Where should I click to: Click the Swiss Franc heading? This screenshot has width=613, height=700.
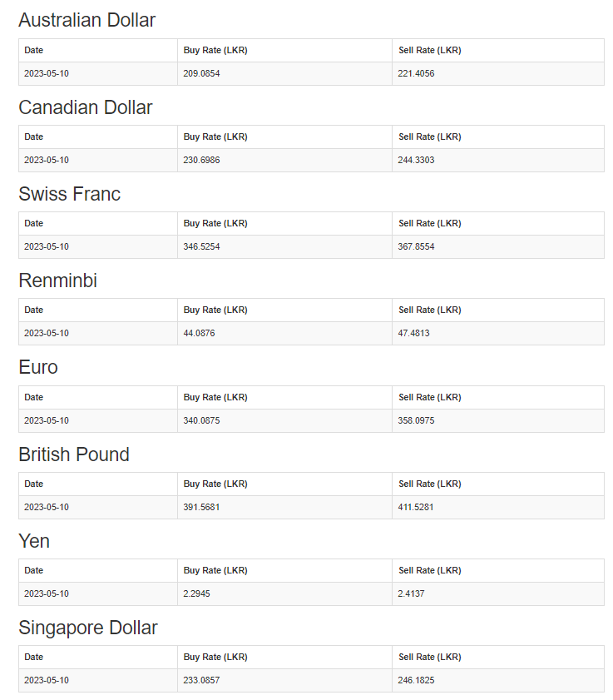click(70, 194)
